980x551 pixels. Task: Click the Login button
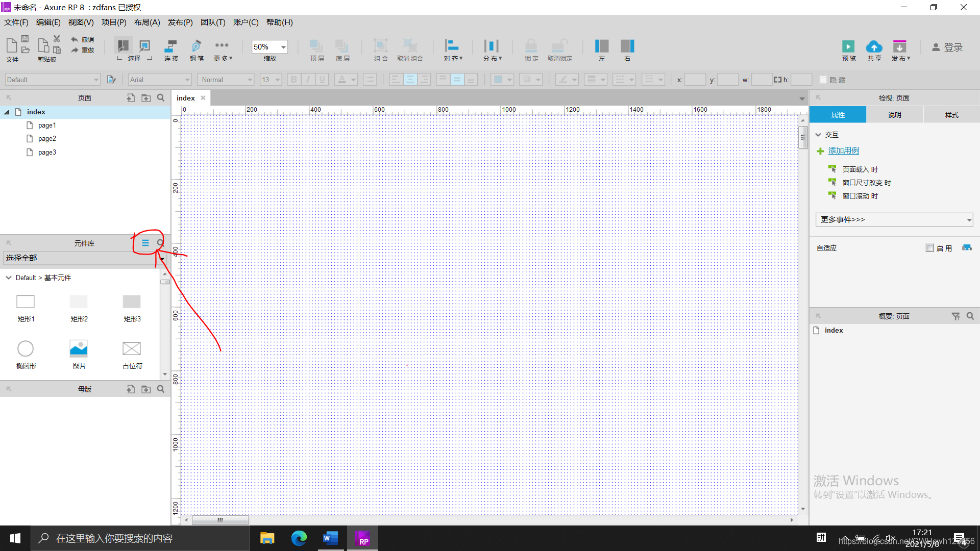click(x=947, y=47)
